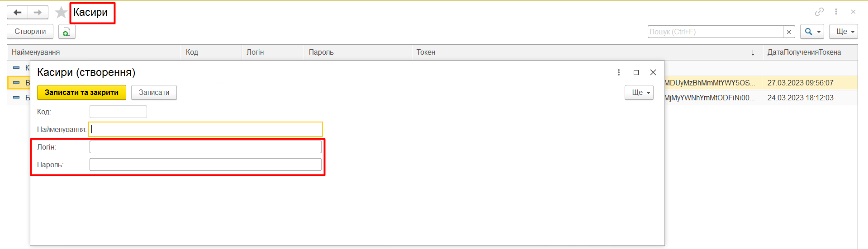
Task: Open the Ще dropdown inside dialog
Action: click(x=639, y=92)
